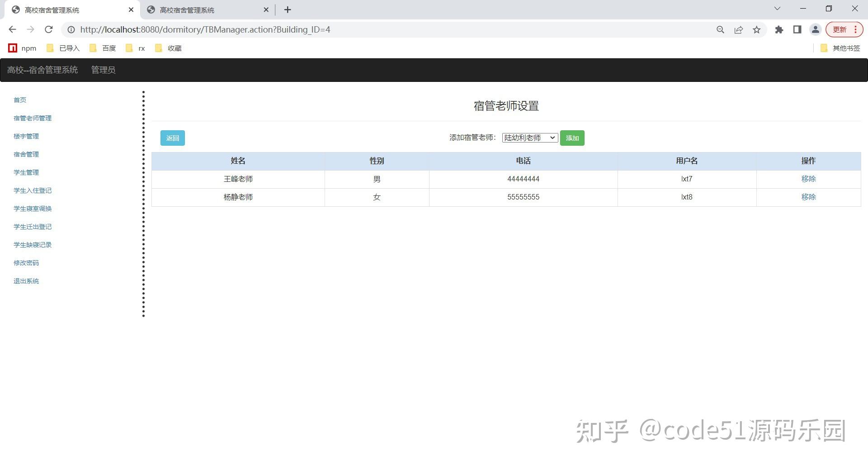The image size is (868, 466).
Task: Open the tab search chevron
Action: [x=777, y=8]
